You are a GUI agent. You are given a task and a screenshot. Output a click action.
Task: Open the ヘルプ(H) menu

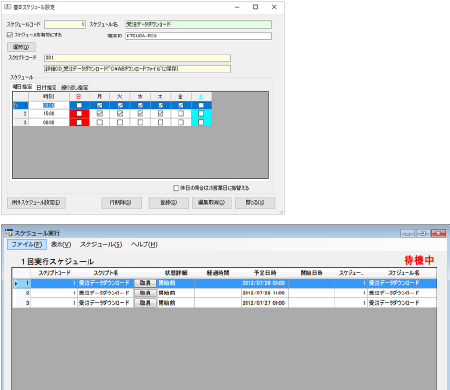[144, 245]
